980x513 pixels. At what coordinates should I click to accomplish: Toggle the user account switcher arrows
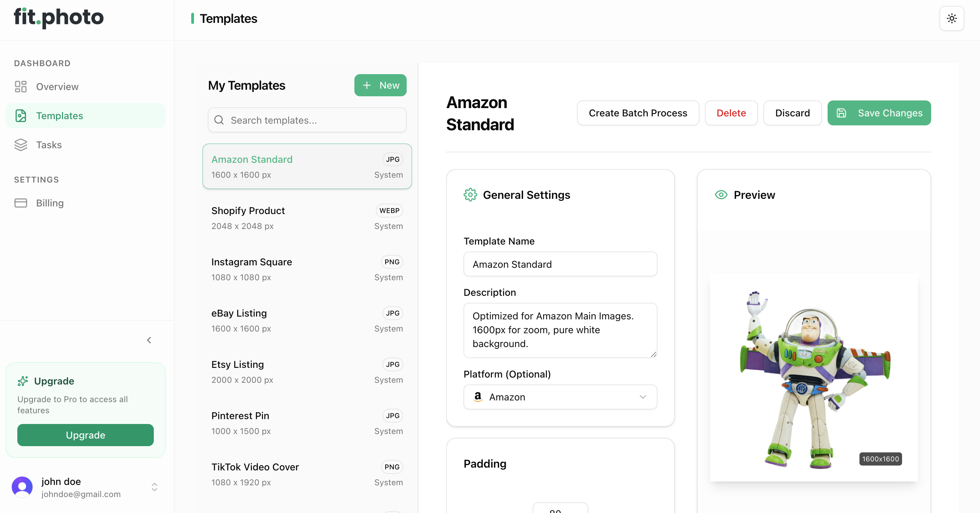[154, 487]
